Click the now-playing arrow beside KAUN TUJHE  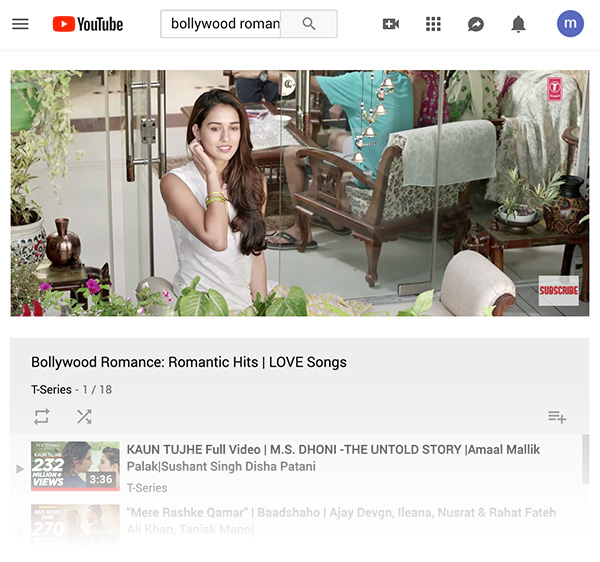point(20,469)
